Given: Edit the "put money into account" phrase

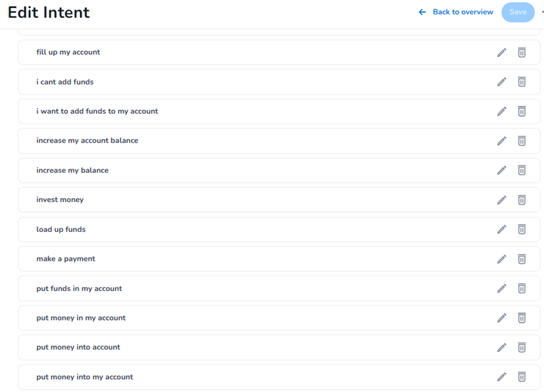Looking at the screenshot, I should click(502, 347).
